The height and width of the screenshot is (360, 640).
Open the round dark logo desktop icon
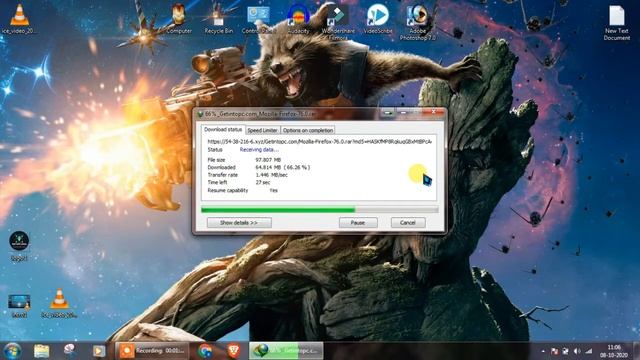click(19, 245)
